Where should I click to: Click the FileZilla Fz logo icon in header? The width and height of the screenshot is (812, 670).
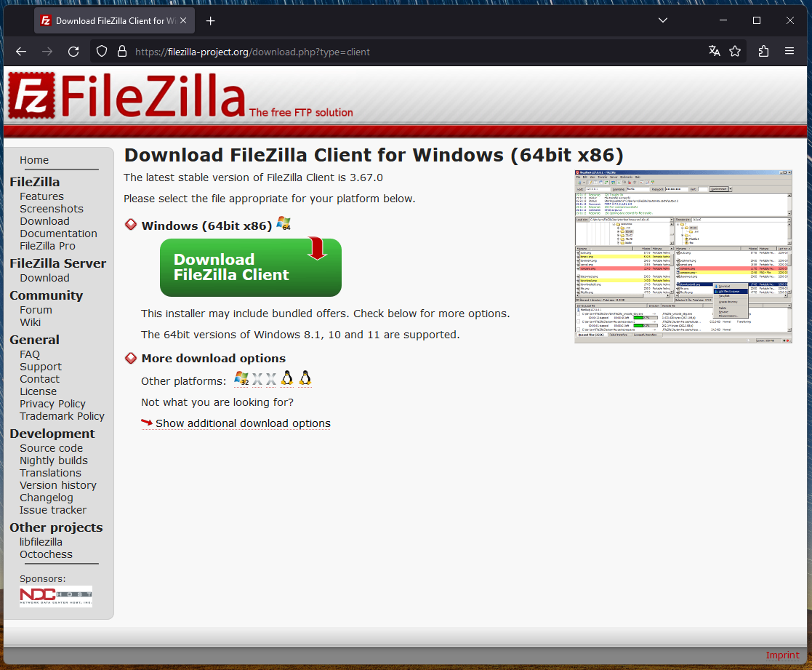tap(31, 95)
